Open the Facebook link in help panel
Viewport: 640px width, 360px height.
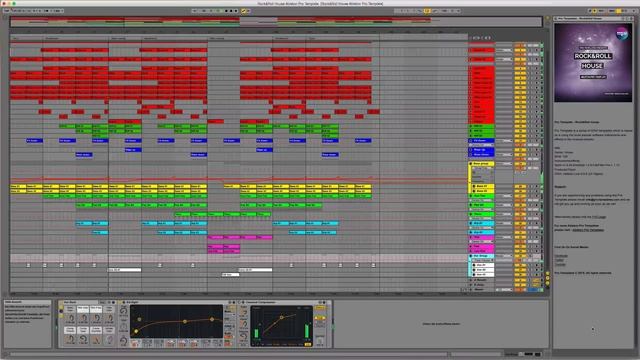[x=561, y=256]
